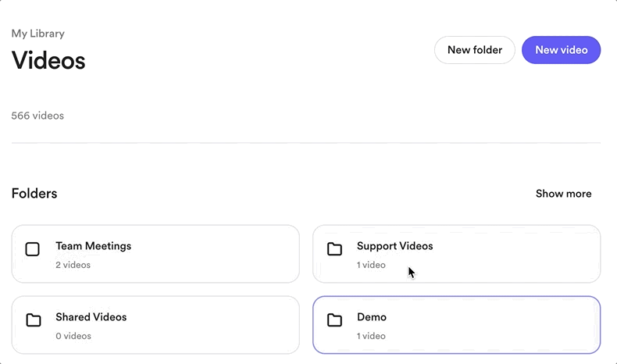Click the 0 videos label under Shared Videos
This screenshot has width=617, height=364.
click(73, 336)
